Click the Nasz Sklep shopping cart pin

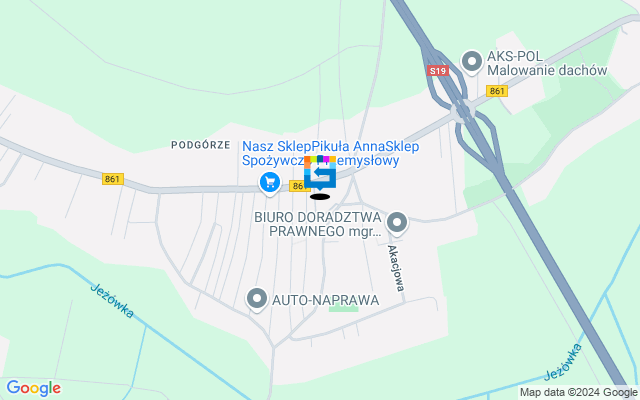pyautogui.click(x=270, y=183)
